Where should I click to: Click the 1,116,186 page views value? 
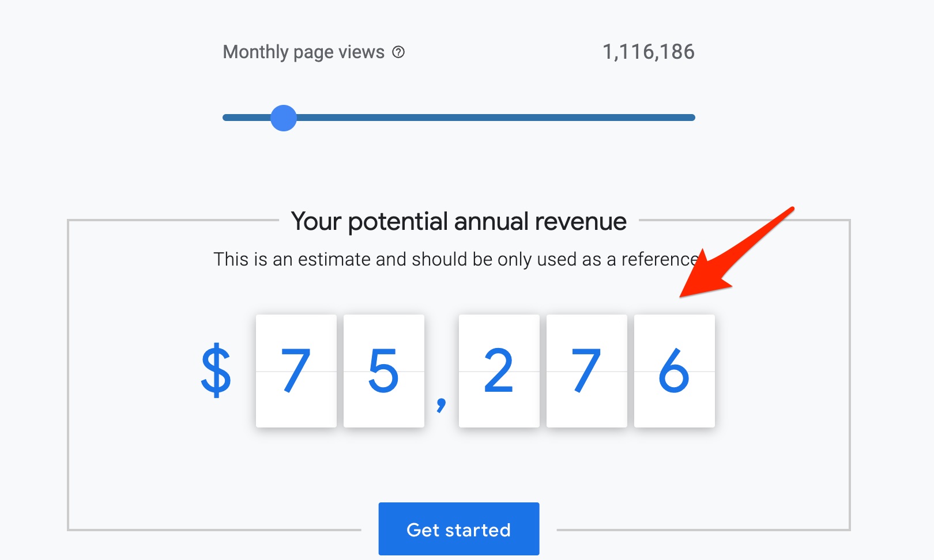click(649, 52)
